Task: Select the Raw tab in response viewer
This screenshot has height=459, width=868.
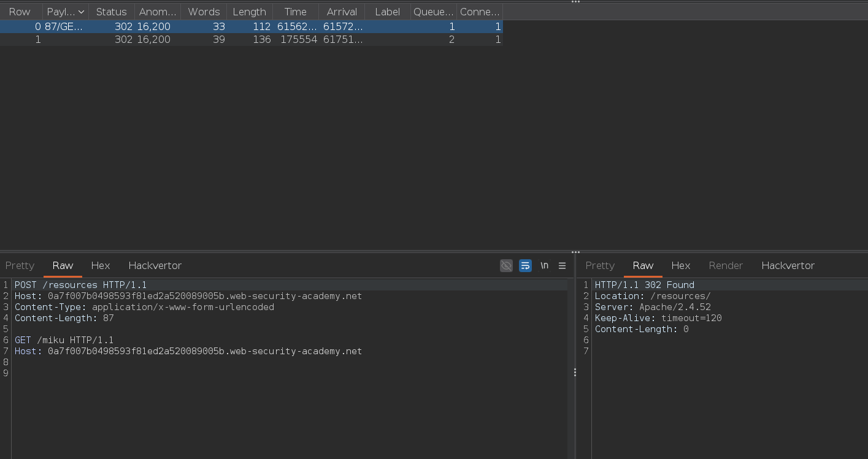Action: click(643, 265)
